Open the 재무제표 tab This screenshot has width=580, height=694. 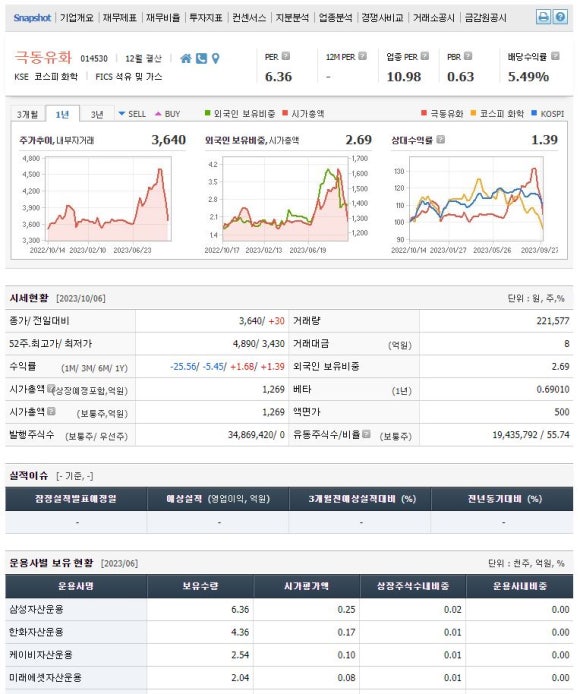(120, 18)
